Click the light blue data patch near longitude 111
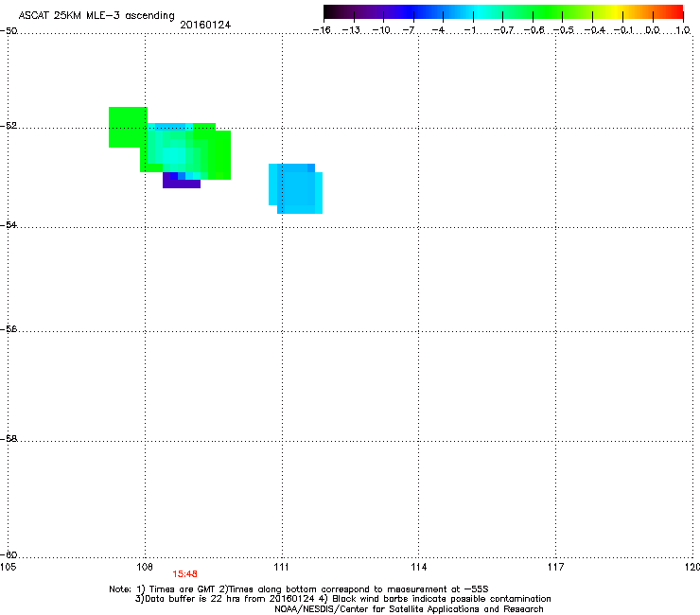700x615 pixels. click(x=295, y=189)
